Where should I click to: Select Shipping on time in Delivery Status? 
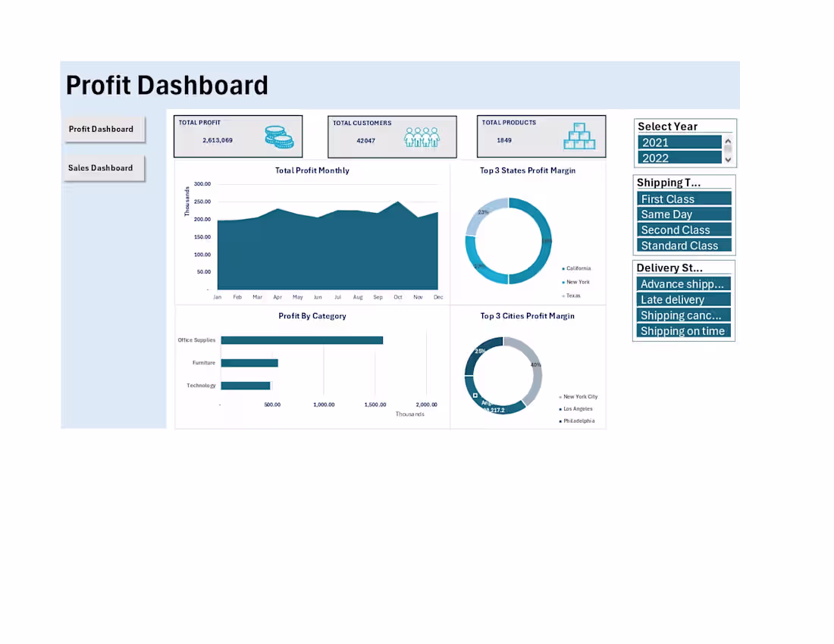tap(683, 331)
